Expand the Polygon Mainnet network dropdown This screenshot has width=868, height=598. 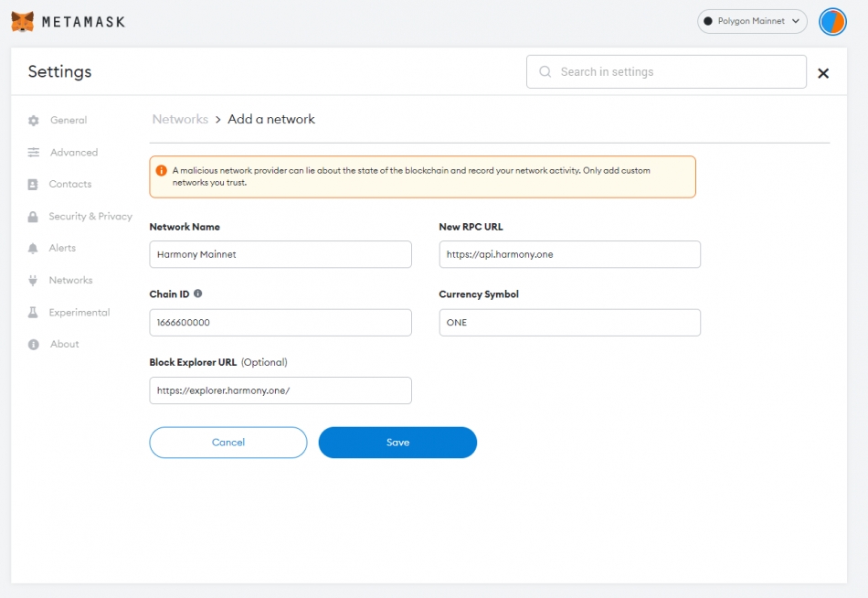click(x=752, y=21)
